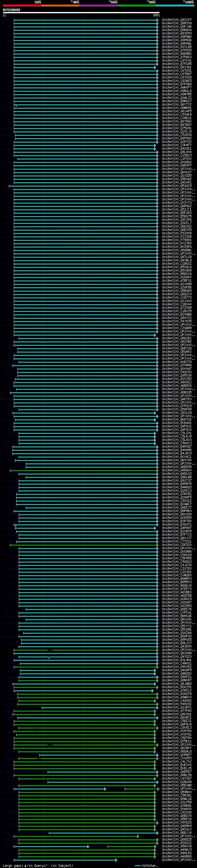The image size is (197, 868).
Task: Select hit label UniRef100_A7PDZ8
Action: click(x=177, y=50)
